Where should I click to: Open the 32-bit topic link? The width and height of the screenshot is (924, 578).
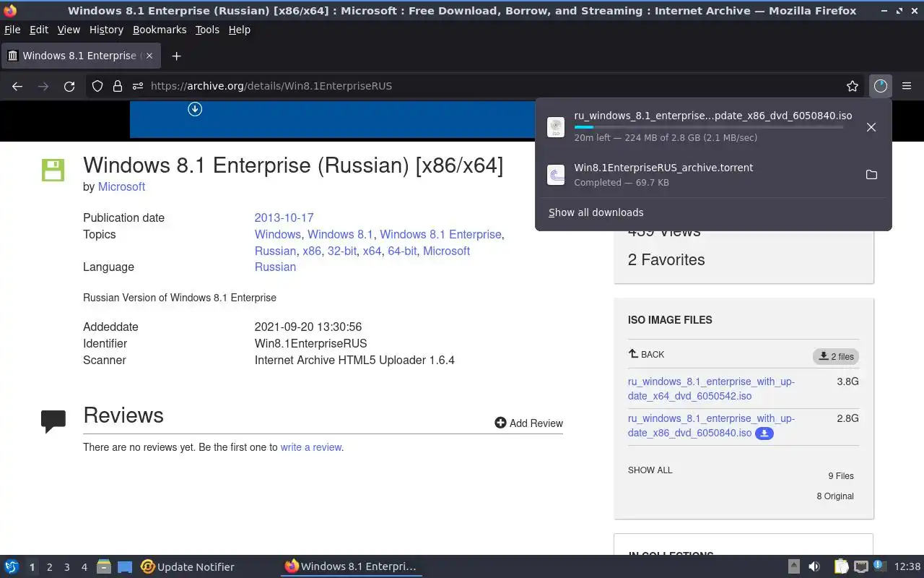pyautogui.click(x=342, y=251)
